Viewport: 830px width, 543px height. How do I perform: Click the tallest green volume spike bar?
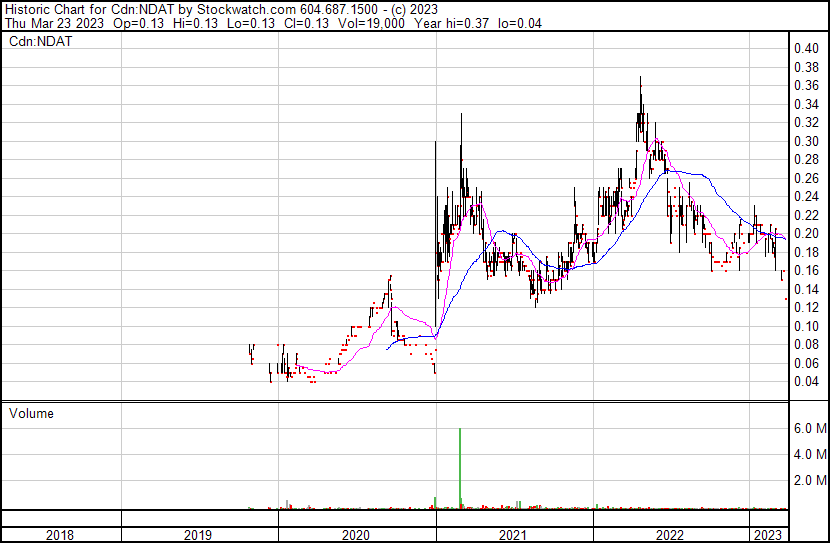(x=460, y=470)
